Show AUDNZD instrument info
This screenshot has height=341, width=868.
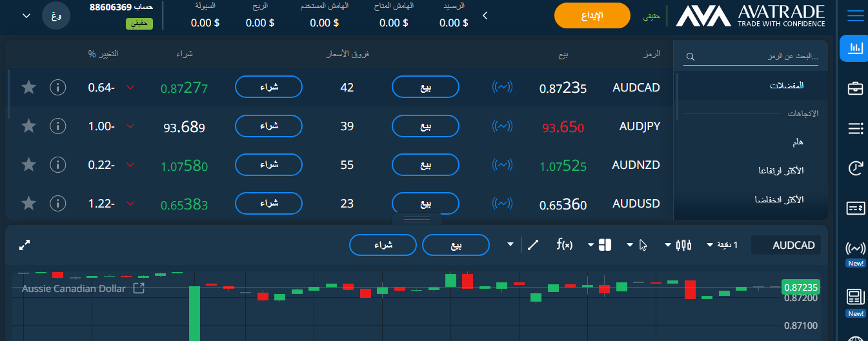[x=58, y=165]
